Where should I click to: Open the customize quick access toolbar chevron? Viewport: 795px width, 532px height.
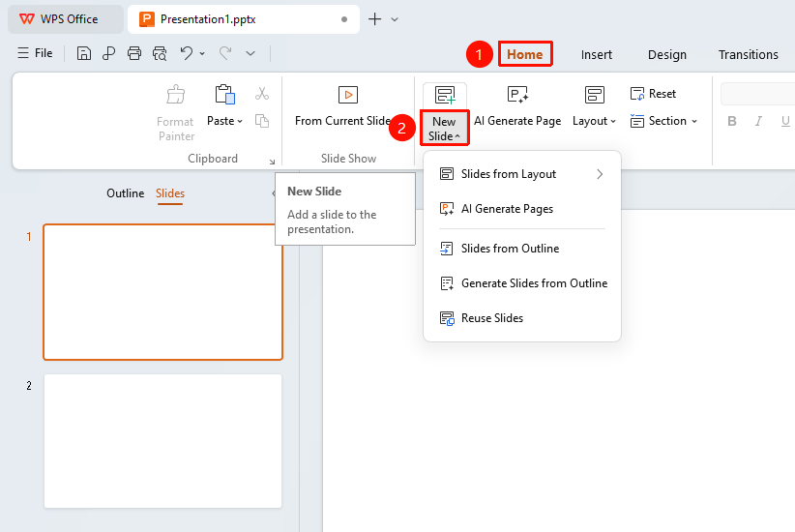click(x=250, y=53)
